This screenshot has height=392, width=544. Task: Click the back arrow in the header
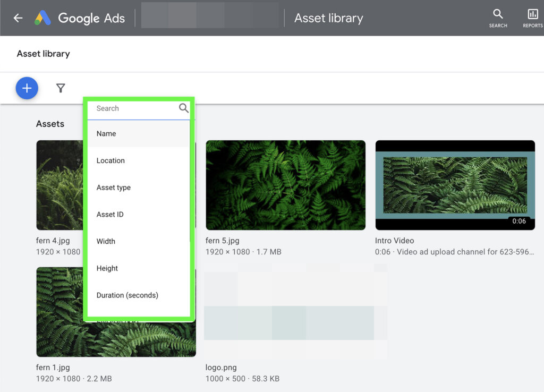tap(18, 18)
